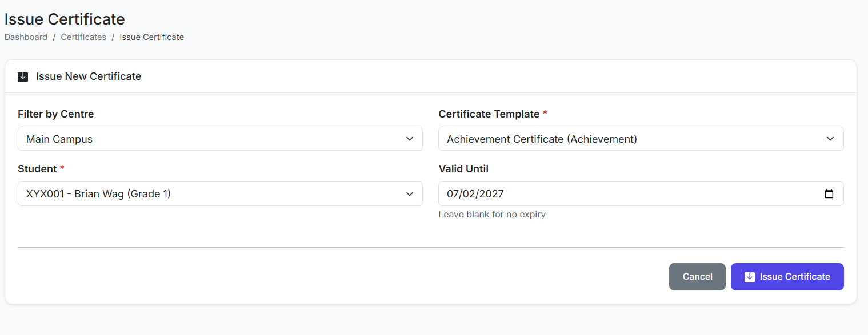Click the Student field label
868x335 pixels.
point(37,169)
